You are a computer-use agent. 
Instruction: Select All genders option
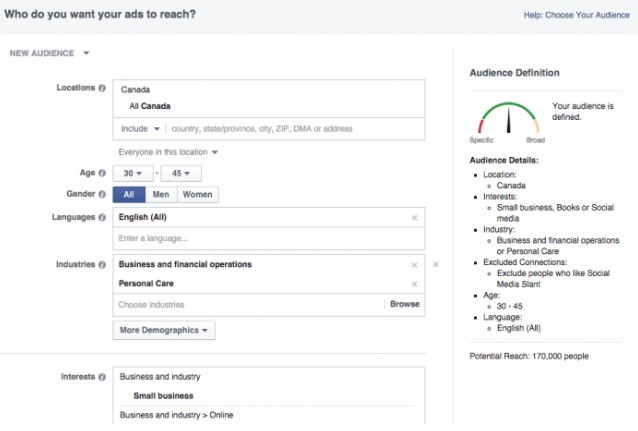tap(129, 195)
